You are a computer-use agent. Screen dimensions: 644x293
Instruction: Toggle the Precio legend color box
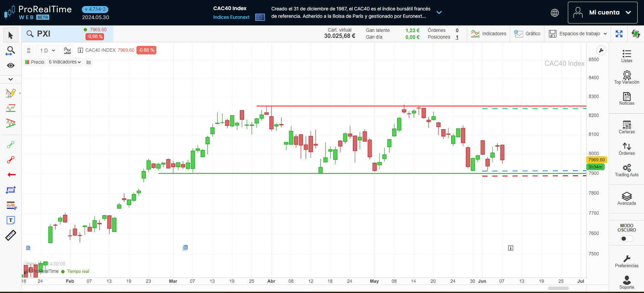(27, 62)
